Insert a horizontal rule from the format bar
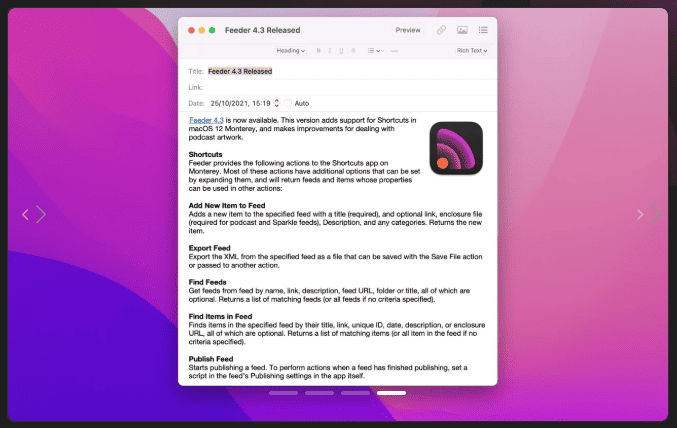The width and height of the screenshot is (677, 428). tap(394, 51)
